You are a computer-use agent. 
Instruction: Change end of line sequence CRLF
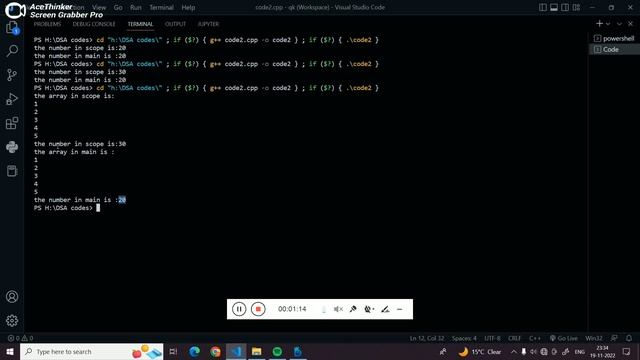click(514, 338)
